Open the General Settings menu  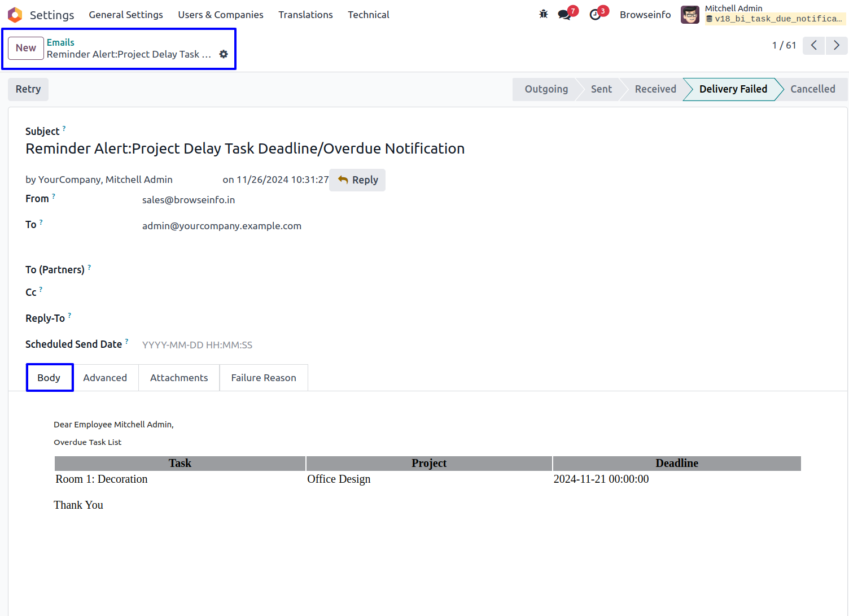tap(126, 15)
